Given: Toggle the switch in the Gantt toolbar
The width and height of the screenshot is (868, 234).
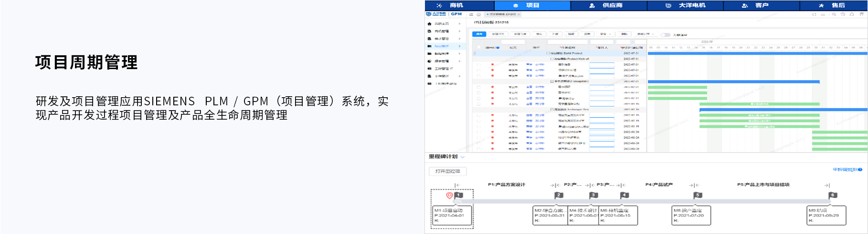Looking at the screenshot, I should [x=665, y=35].
